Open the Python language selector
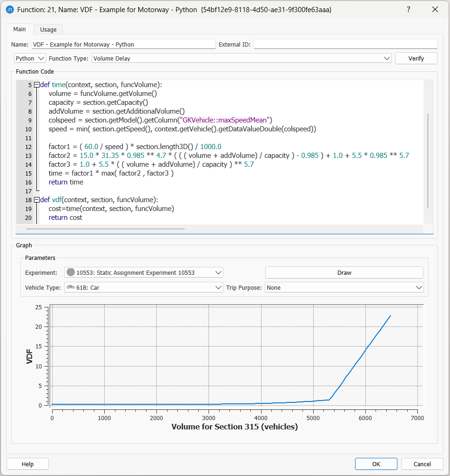450x476 pixels. click(x=29, y=58)
